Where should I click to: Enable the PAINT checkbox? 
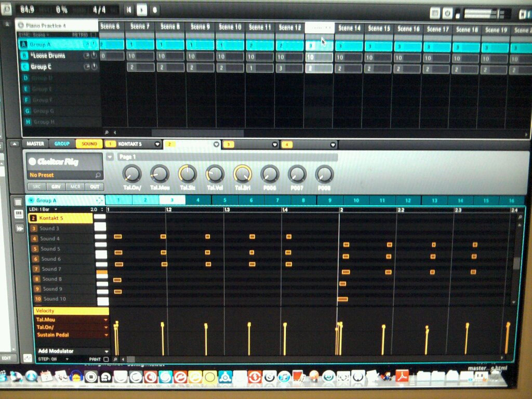click(x=107, y=359)
